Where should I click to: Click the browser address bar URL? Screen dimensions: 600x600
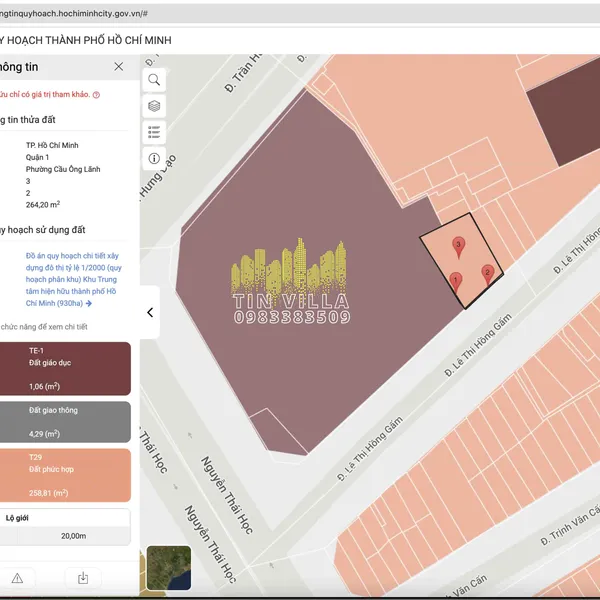[75, 15]
